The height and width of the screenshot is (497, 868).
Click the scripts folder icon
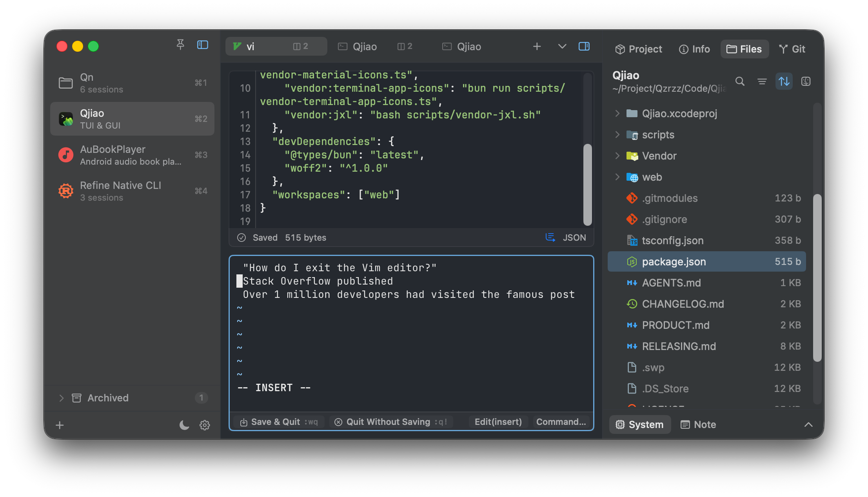[x=632, y=135]
